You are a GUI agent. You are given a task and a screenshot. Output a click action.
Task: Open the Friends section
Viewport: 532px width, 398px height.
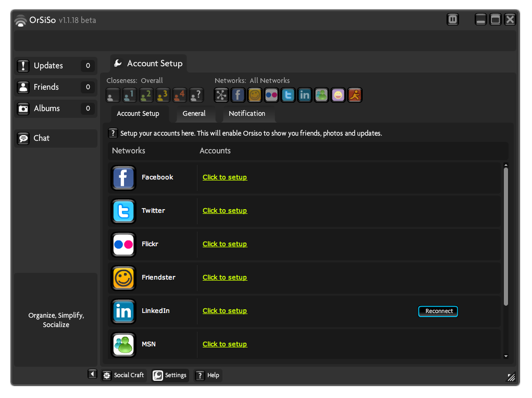pos(56,87)
